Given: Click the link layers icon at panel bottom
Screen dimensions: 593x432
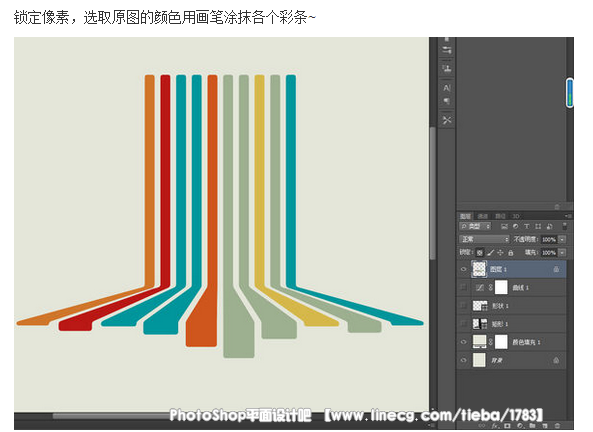Looking at the screenshot, I should pyautogui.click(x=483, y=426).
